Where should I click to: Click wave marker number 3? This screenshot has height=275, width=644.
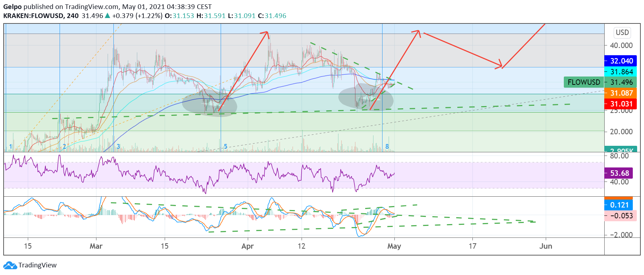[x=118, y=147]
